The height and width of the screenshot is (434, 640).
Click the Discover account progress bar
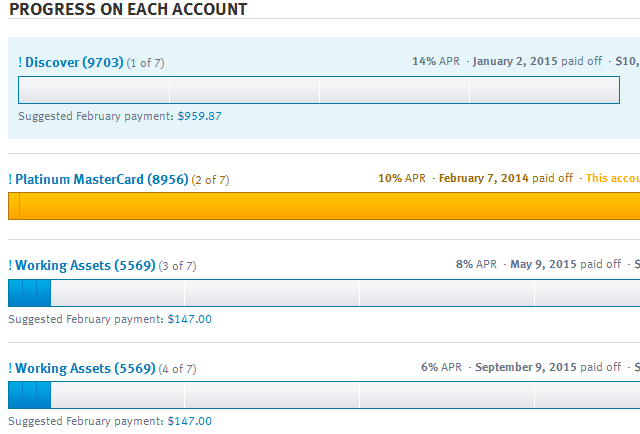pyautogui.click(x=319, y=90)
